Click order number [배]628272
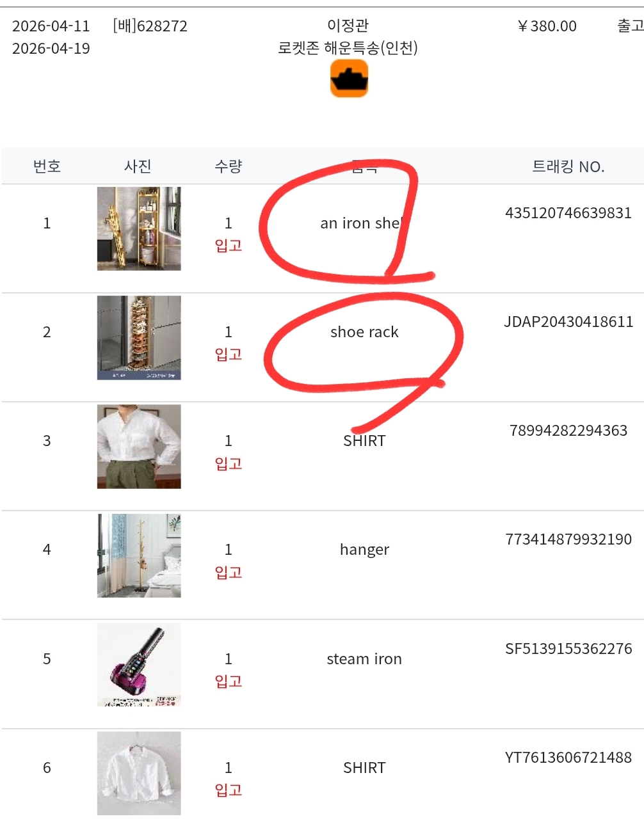Screen dimensions: 644x837 [x=150, y=26]
